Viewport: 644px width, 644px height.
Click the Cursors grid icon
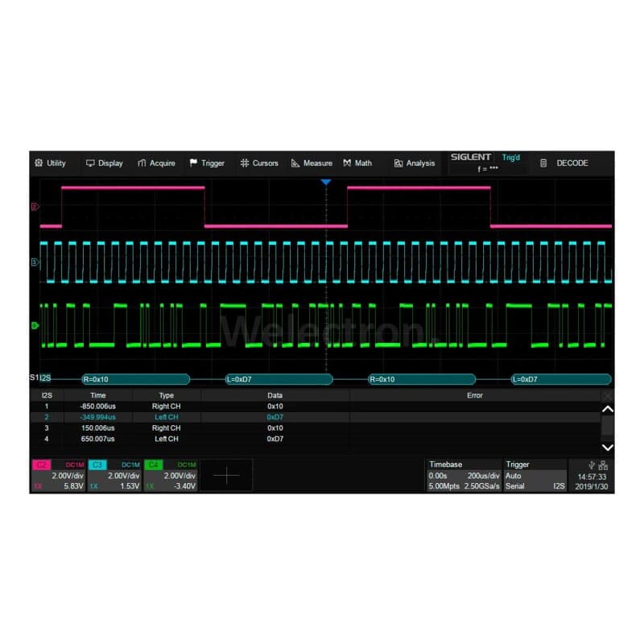[x=245, y=163]
